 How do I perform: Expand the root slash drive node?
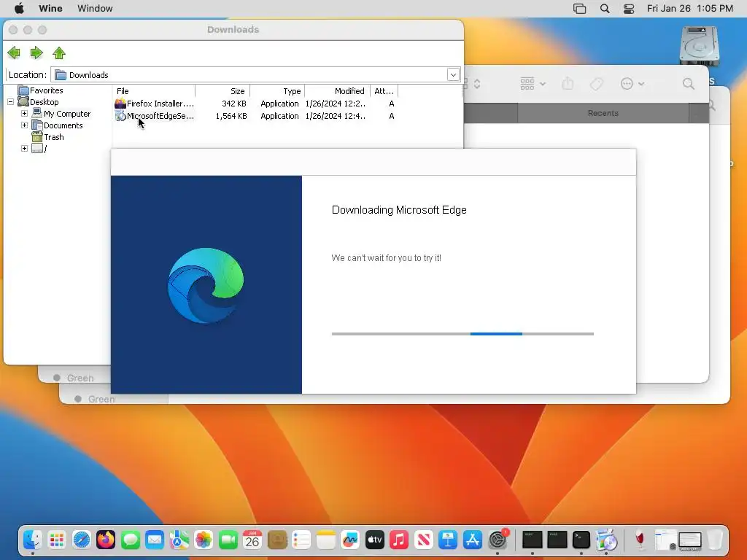tap(24, 148)
